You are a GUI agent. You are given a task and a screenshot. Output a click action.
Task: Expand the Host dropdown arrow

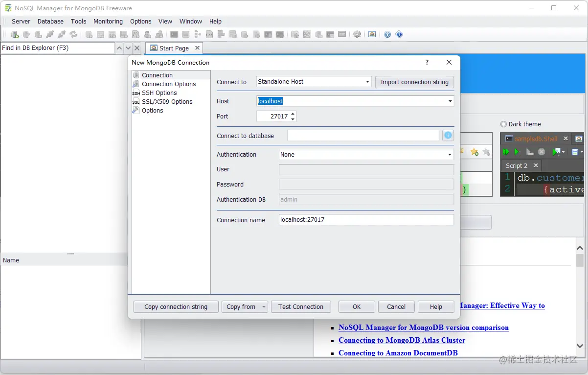pos(450,101)
